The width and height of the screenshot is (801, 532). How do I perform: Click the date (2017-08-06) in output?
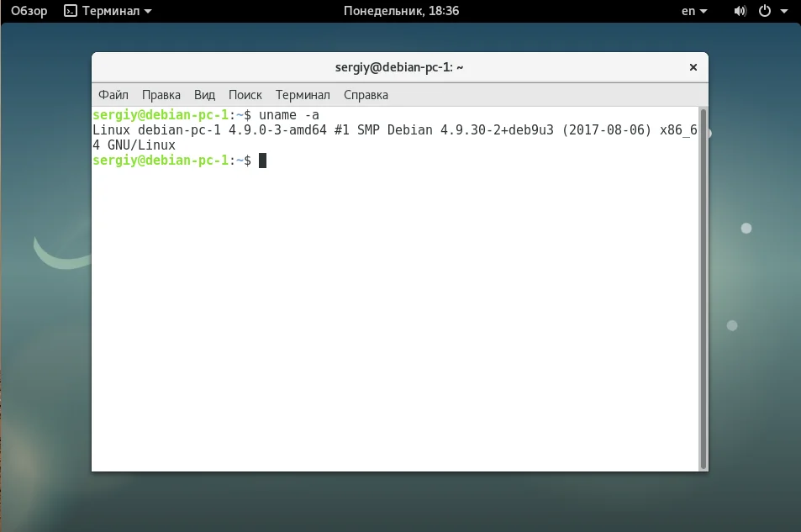coord(606,129)
